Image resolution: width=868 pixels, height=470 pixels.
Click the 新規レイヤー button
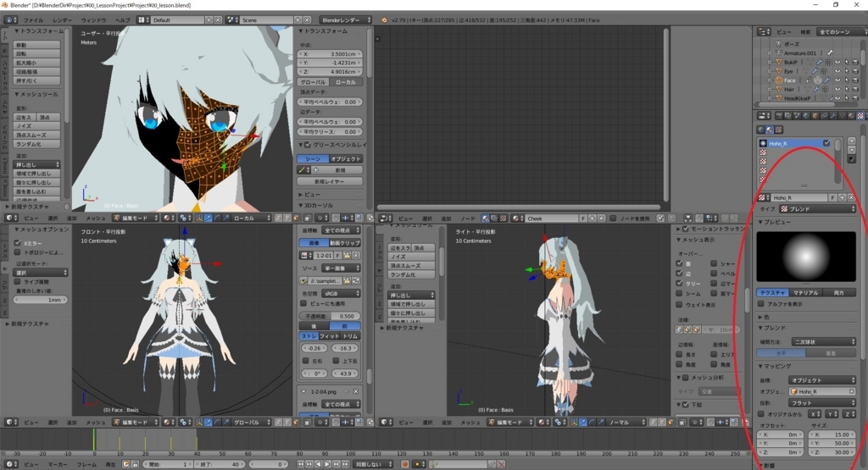click(x=330, y=181)
